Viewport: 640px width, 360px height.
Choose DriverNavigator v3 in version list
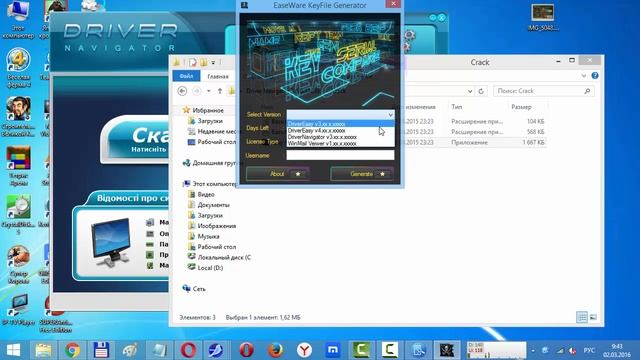click(x=340, y=137)
